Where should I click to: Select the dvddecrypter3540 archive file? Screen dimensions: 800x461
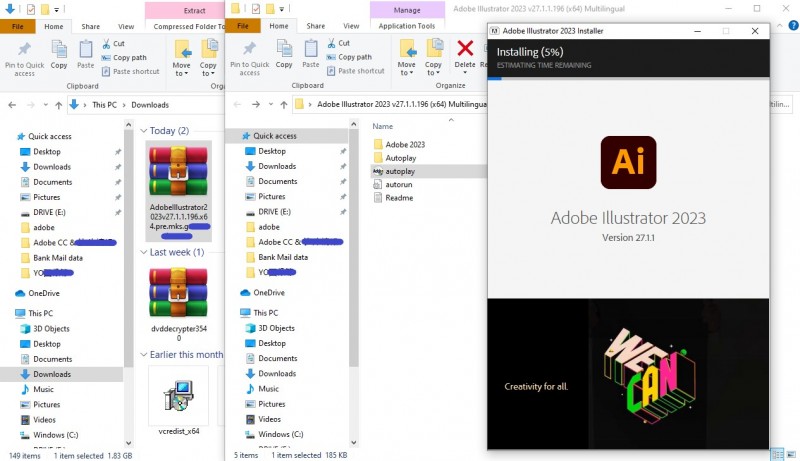click(x=179, y=303)
